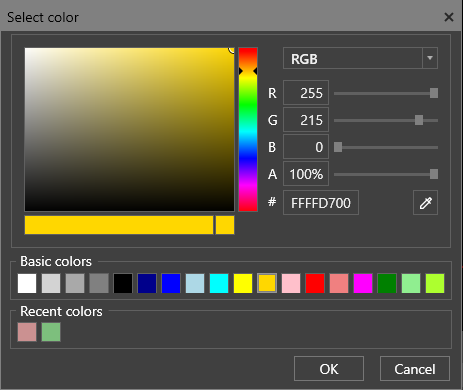Click the red channel slider handle
Viewport: 463px width, 390px height.
pyautogui.click(x=434, y=93)
